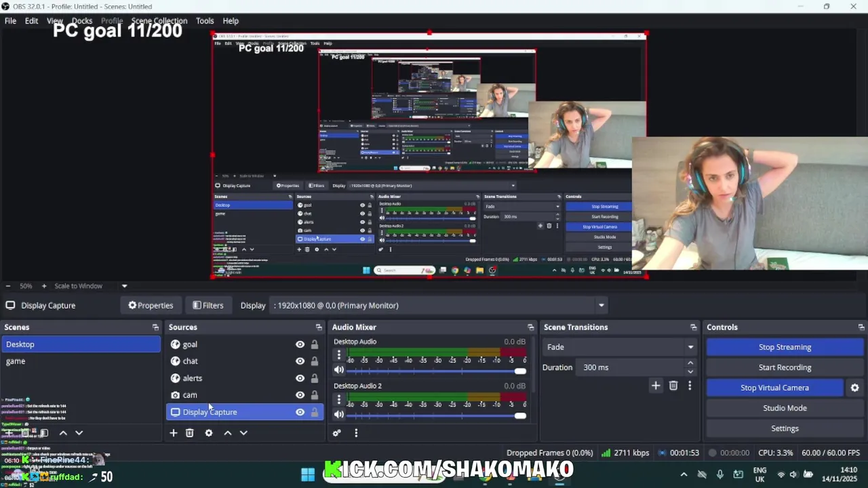The image size is (868, 488).
Task: Open source Filters button
Action: [208, 306]
